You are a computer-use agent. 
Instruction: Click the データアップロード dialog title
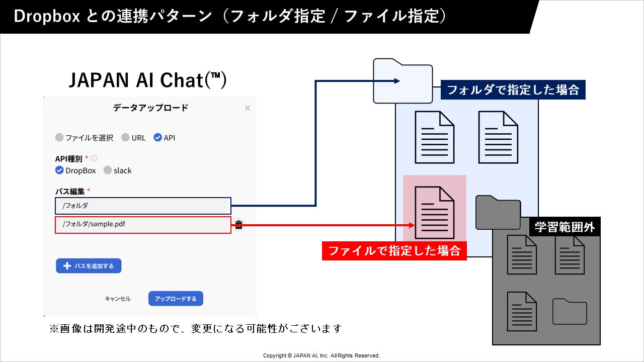(150, 108)
